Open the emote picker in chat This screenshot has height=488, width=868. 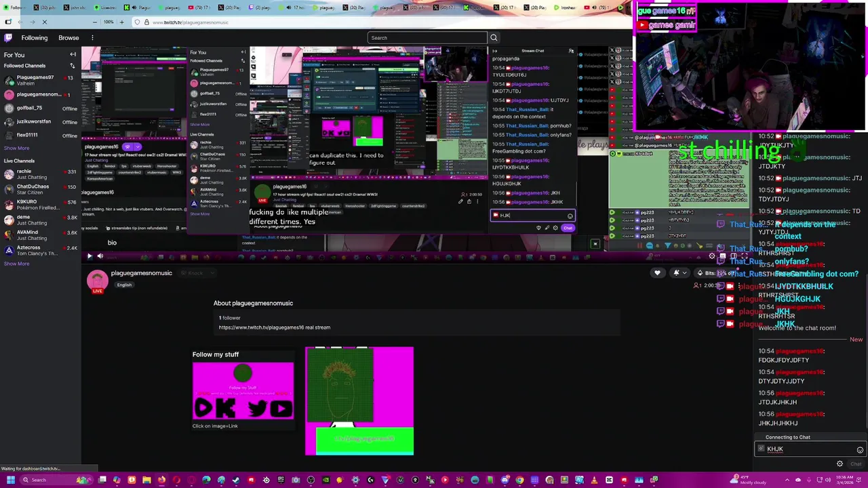point(860,450)
